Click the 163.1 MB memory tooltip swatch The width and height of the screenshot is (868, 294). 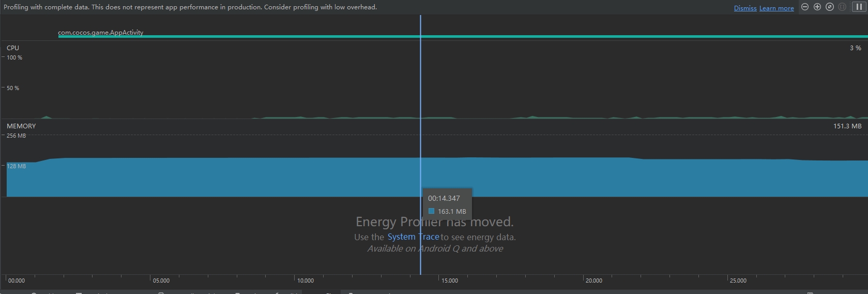431,211
